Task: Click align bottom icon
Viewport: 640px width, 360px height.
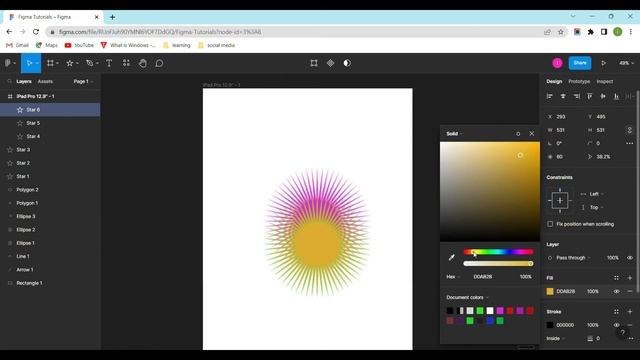Action: [x=616, y=96]
